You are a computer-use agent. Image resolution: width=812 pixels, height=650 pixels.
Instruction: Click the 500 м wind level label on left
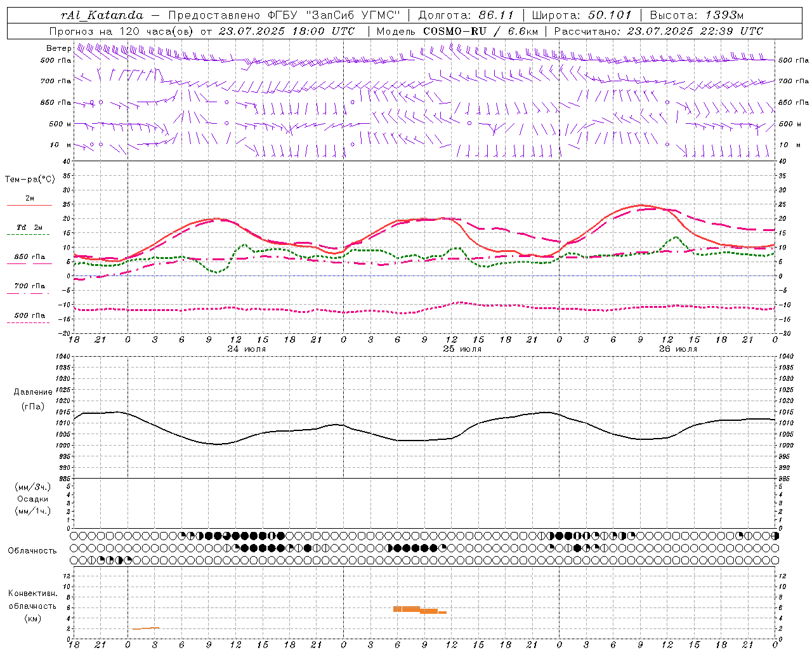tap(60, 124)
